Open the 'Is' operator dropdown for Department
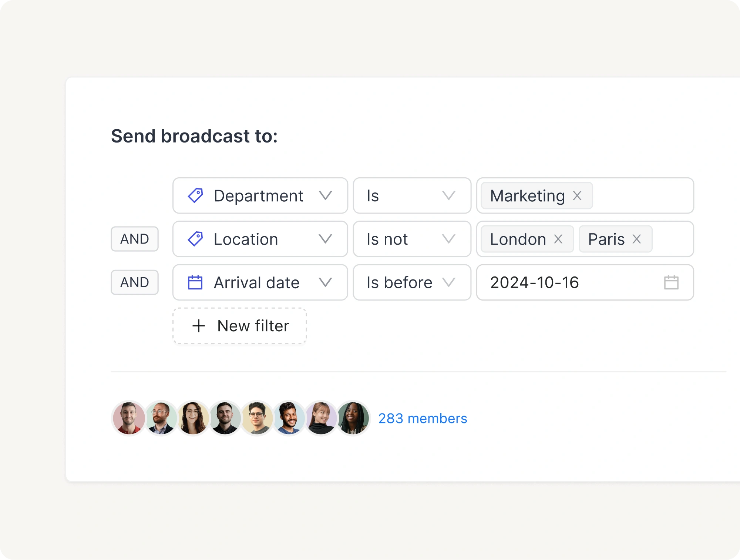The height and width of the screenshot is (560, 740). click(449, 196)
